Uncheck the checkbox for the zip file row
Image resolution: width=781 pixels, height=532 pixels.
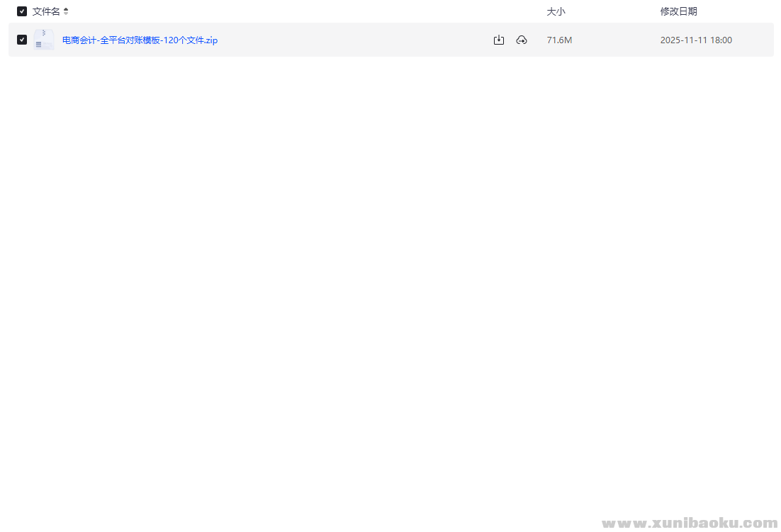(x=21, y=39)
